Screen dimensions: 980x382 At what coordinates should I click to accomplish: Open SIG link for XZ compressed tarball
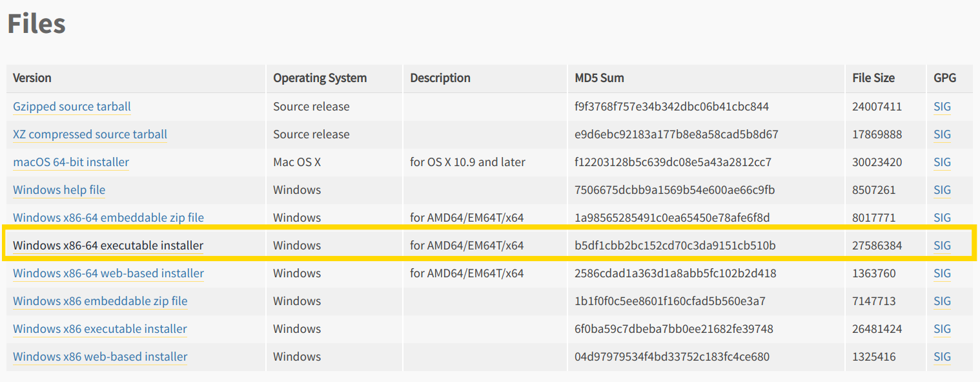pos(942,134)
